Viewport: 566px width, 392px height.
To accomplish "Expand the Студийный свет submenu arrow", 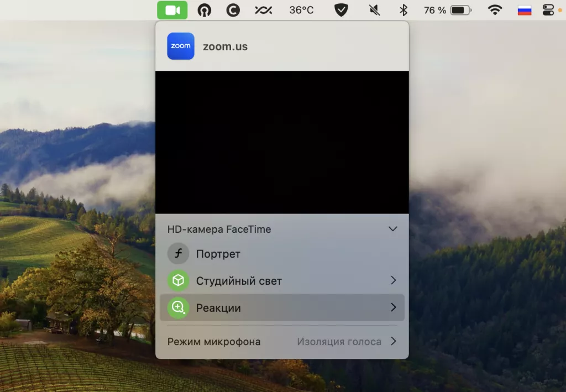I will pos(393,280).
